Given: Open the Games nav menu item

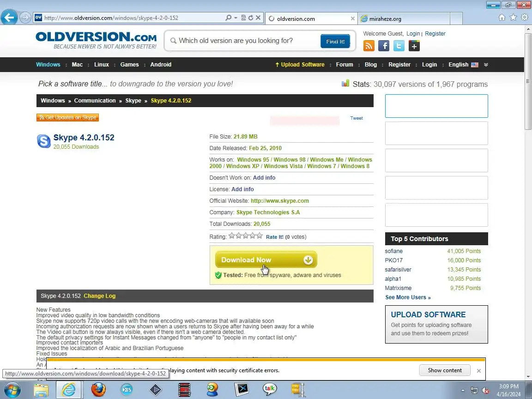Looking at the screenshot, I should click(x=129, y=65).
